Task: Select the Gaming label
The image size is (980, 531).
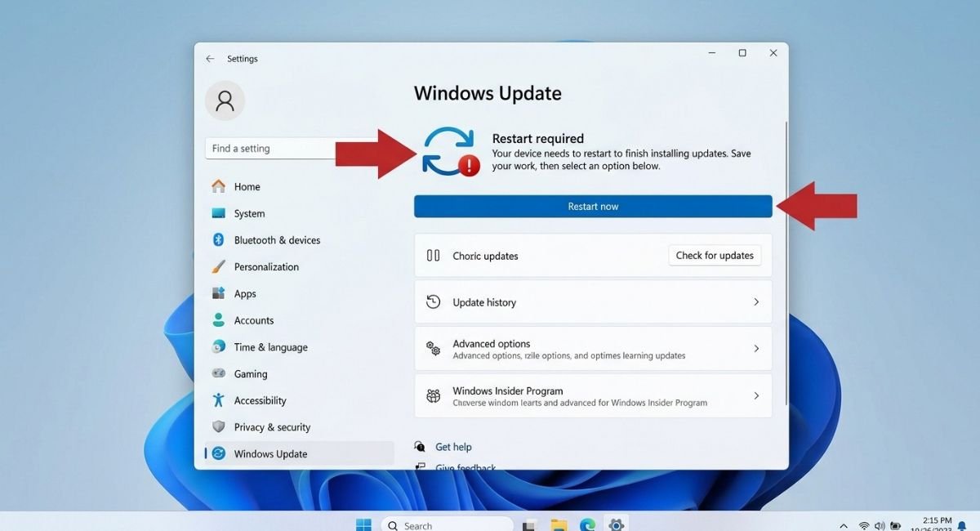Action: pyautogui.click(x=250, y=374)
